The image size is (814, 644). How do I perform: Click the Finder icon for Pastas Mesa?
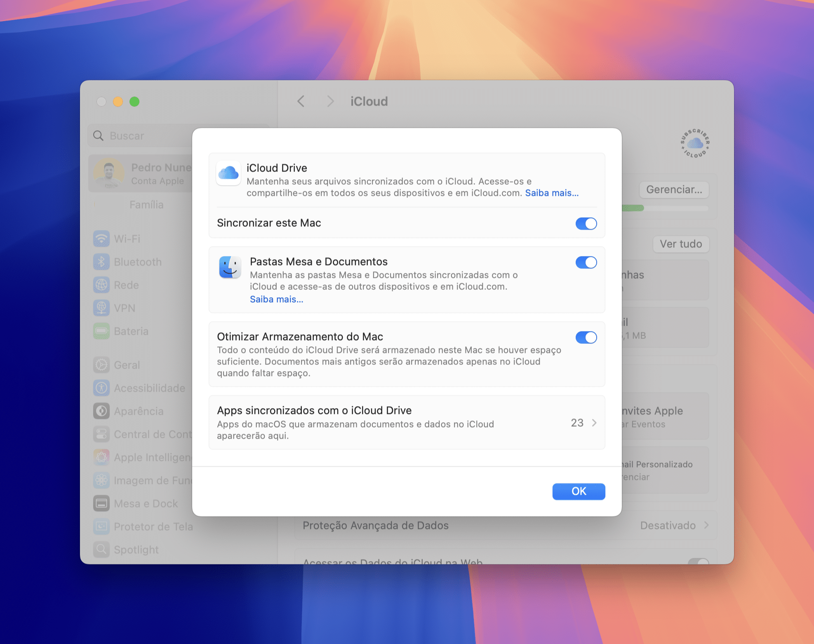click(x=230, y=267)
